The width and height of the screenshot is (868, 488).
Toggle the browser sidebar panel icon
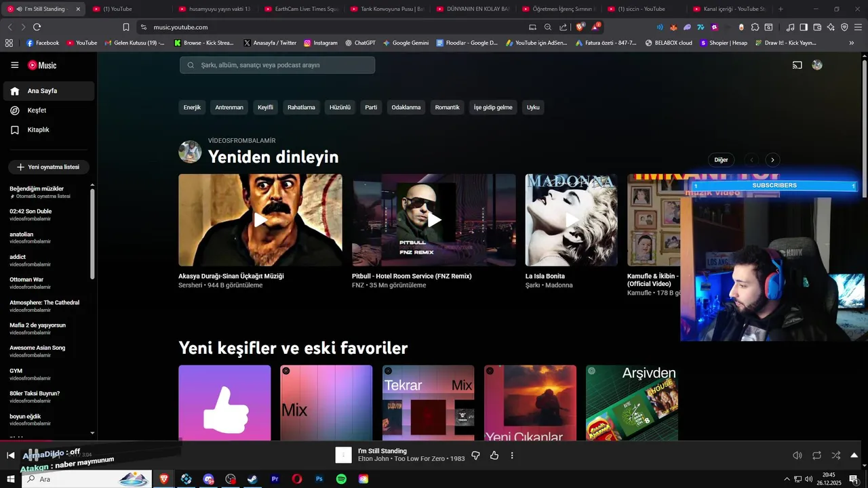[804, 27]
